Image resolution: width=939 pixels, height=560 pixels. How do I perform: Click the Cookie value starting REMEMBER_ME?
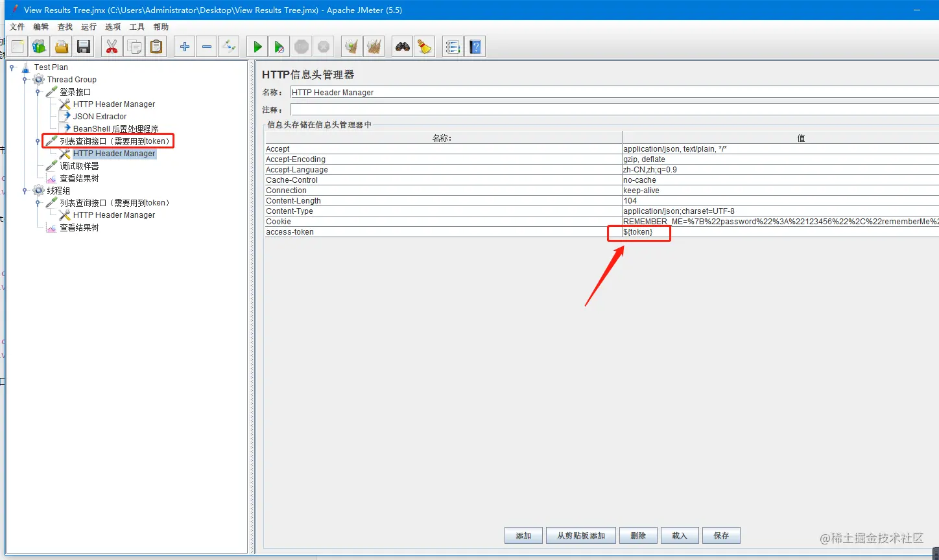(x=781, y=222)
